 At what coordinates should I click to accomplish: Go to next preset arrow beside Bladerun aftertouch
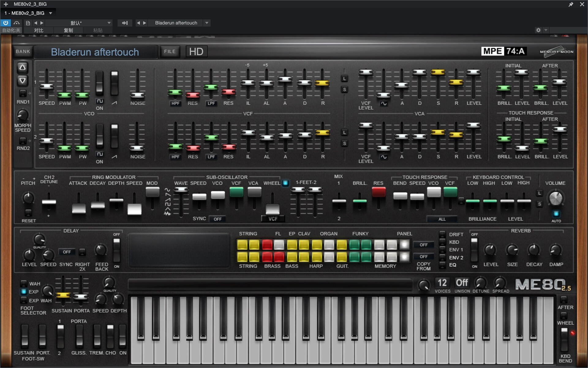[x=145, y=23]
